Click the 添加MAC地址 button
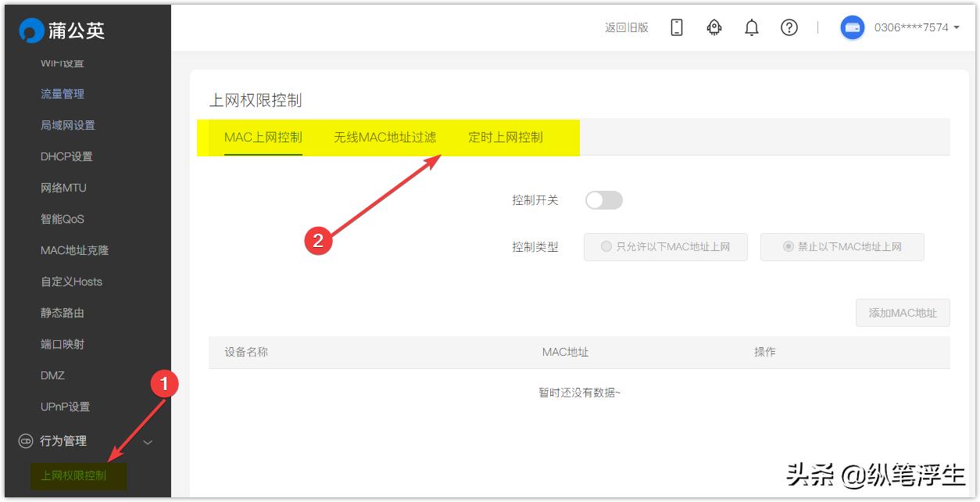The width and height of the screenshot is (980, 502). click(903, 313)
